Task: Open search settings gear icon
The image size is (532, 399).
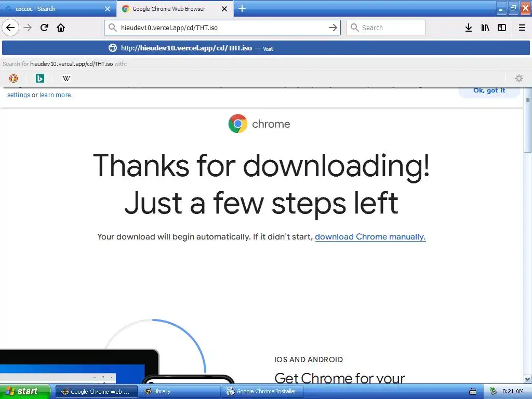Action: (519, 78)
